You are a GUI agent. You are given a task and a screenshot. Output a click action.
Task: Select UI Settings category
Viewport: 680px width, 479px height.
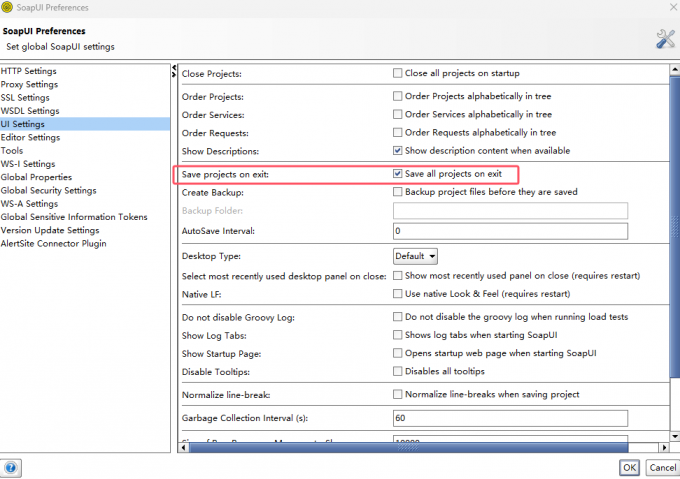click(x=85, y=124)
